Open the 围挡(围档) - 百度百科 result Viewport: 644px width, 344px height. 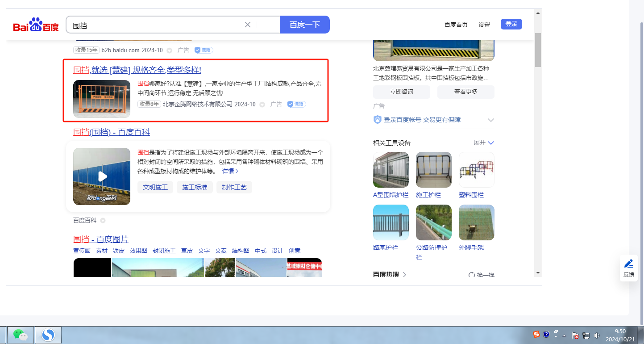pyautogui.click(x=112, y=132)
